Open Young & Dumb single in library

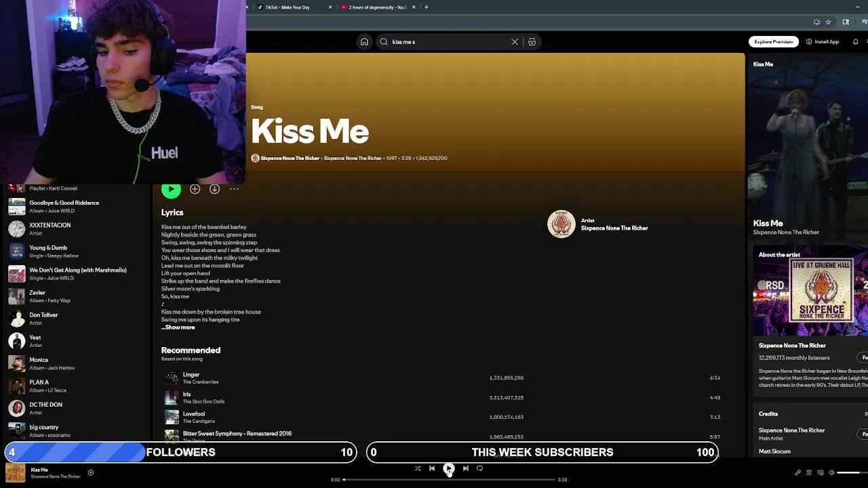(75, 251)
